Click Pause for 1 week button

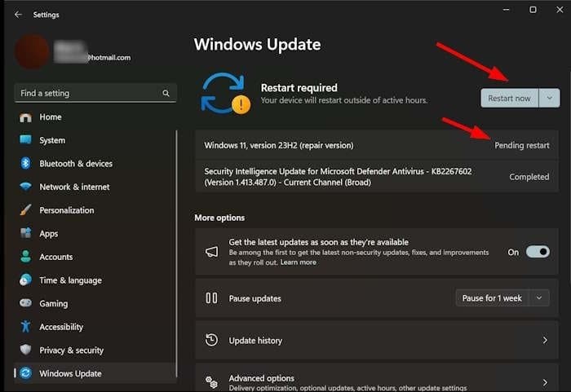click(493, 297)
